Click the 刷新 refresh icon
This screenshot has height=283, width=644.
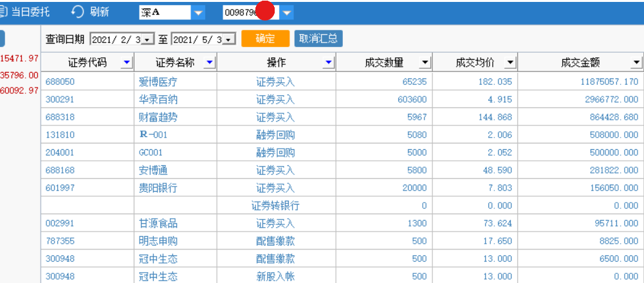pyautogui.click(x=77, y=12)
